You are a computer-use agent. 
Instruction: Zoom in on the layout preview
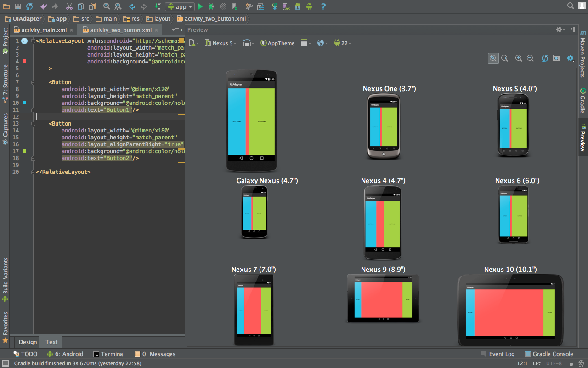tap(519, 58)
